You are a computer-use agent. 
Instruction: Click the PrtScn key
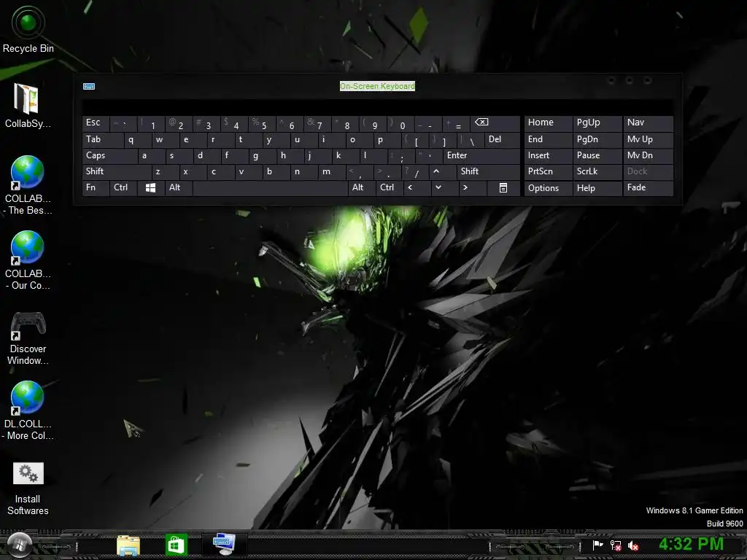click(x=549, y=171)
